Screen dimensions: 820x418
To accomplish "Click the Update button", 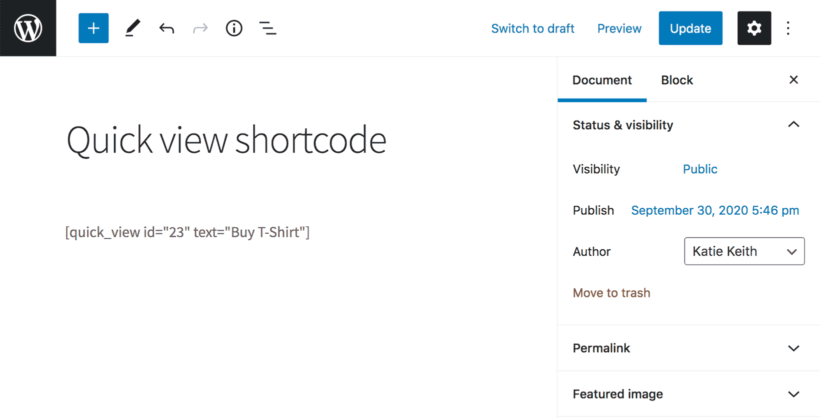I will [690, 28].
